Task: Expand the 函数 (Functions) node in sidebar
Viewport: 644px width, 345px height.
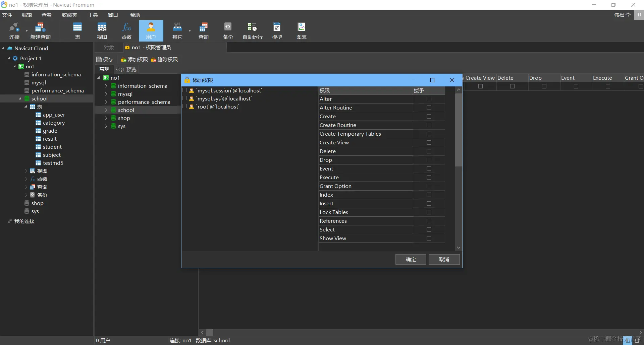Action: [25, 179]
